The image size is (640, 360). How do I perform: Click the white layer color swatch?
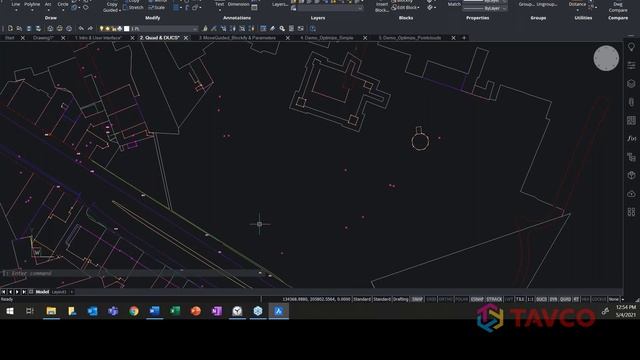(127, 29)
